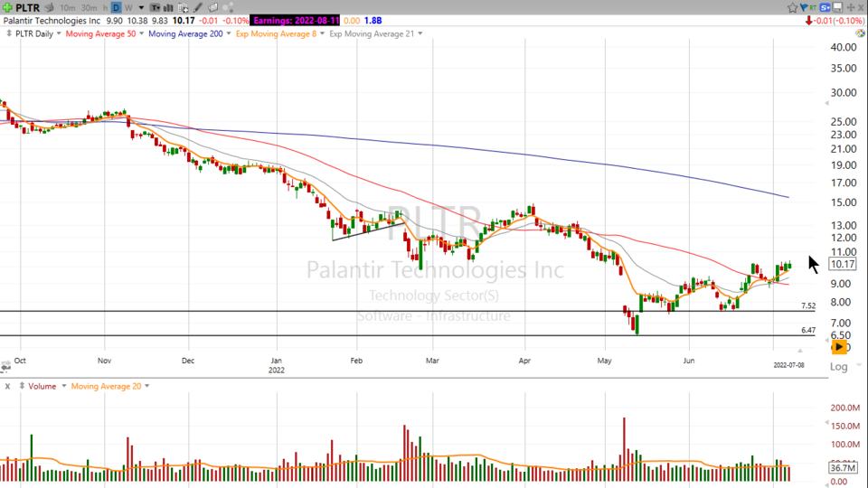Toggle the favorite star icon
This screenshot has width=868, height=488.
point(793,8)
